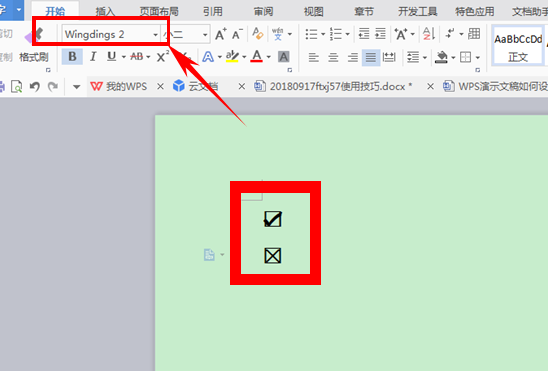Screen dimensions: 548x371
Task: Open the paragraph dialog launcher
Action: (478, 70)
